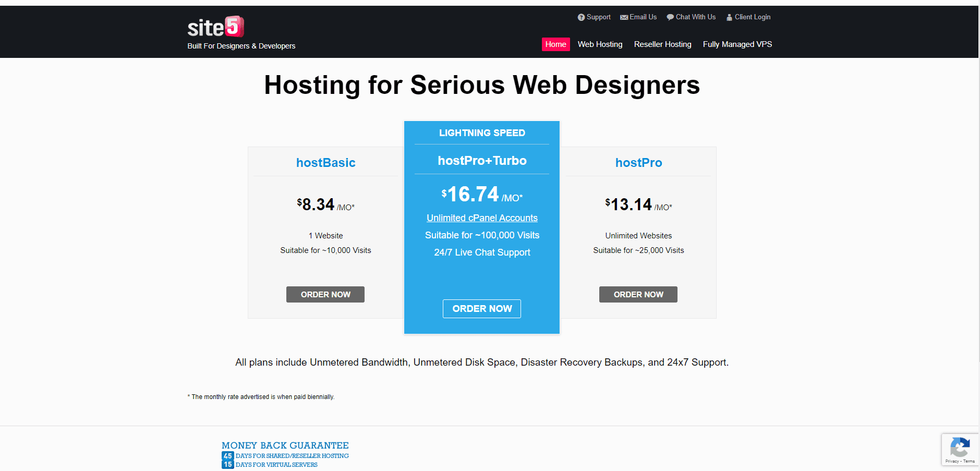Click 'DAYS FOR SHARED/RESELLER HOSTING' text
Screen dimensions: 980x471
click(x=292, y=456)
